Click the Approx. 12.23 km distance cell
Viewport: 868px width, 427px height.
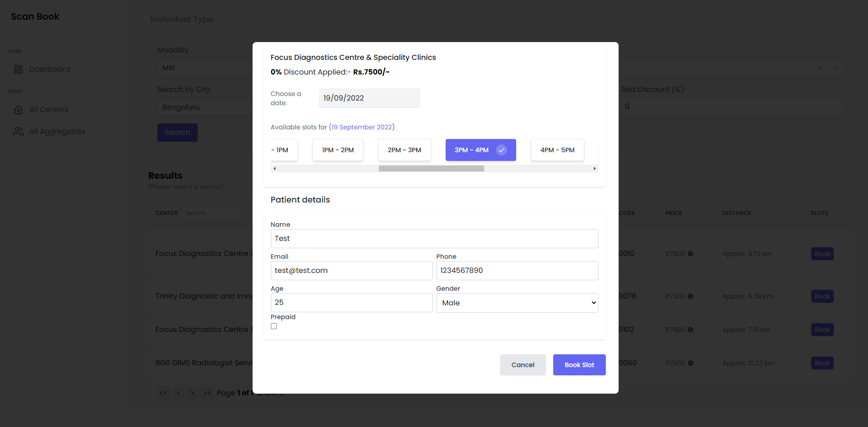pyautogui.click(x=748, y=363)
